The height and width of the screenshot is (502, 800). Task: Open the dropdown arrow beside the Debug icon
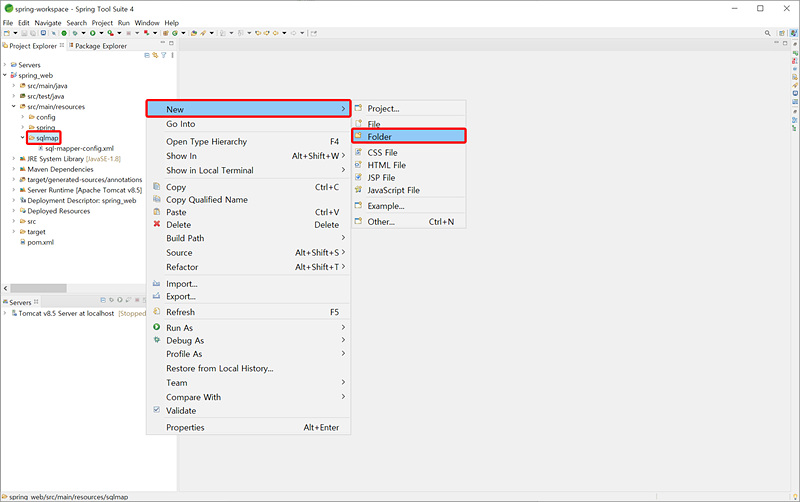click(x=83, y=33)
